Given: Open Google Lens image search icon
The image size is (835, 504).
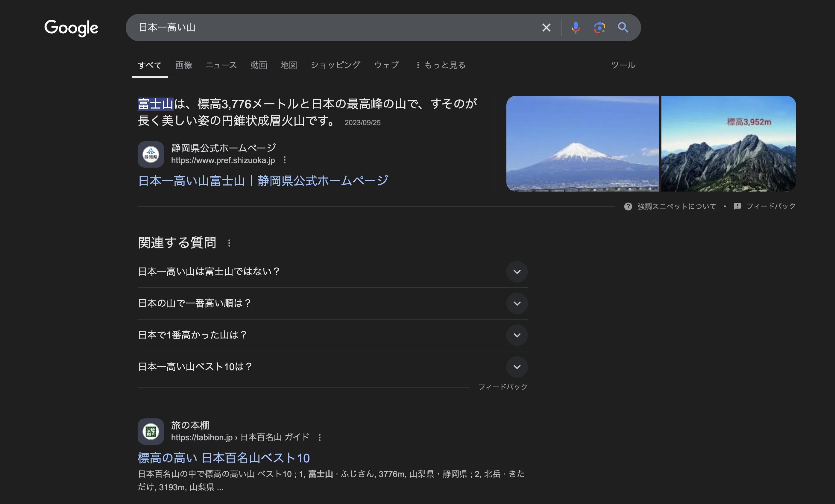Looking at the screenshot, I should click(x=599, y=28).
